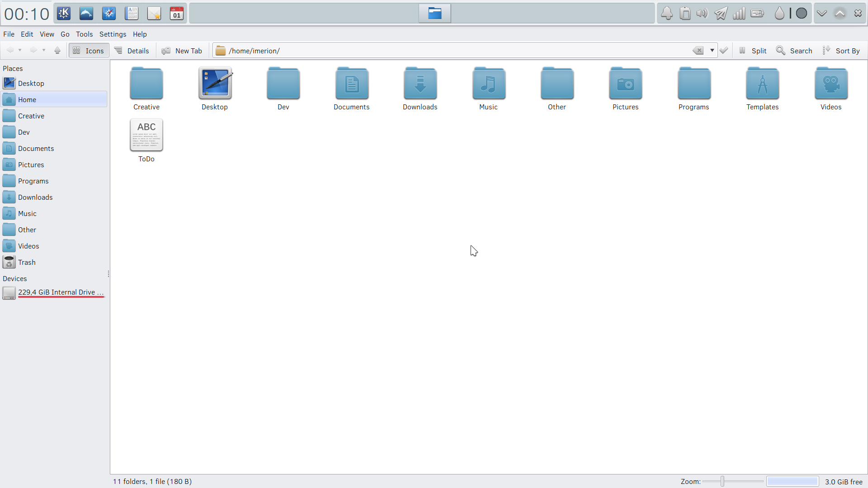Select the Desktop folder icon in file view
The width and height of the screenshot is (868, 488).
pos(215,89)
